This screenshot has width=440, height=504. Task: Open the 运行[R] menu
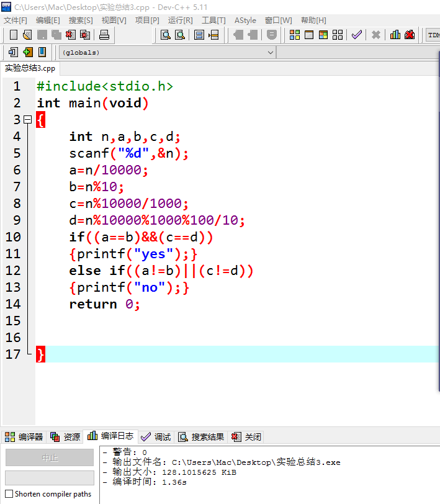181,20
